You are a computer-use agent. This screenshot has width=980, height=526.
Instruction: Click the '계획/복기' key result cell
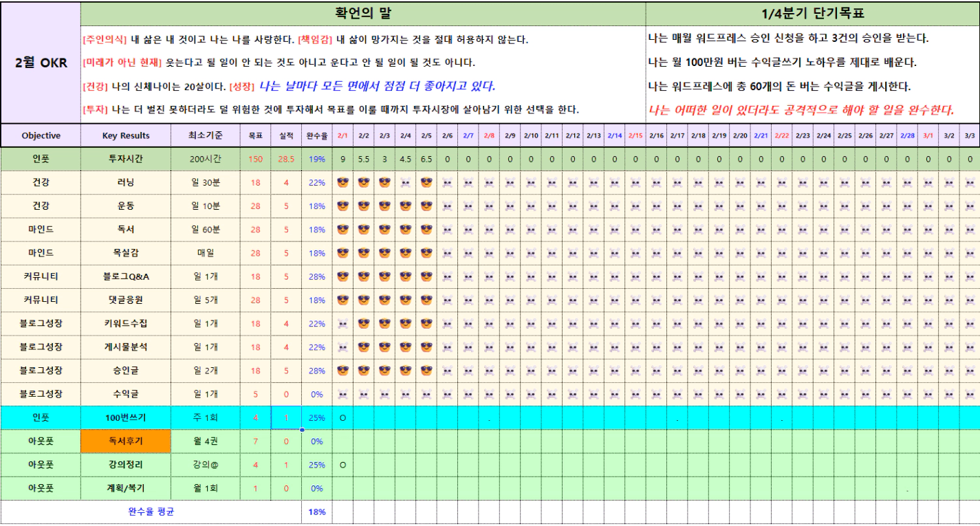[125, 488]
